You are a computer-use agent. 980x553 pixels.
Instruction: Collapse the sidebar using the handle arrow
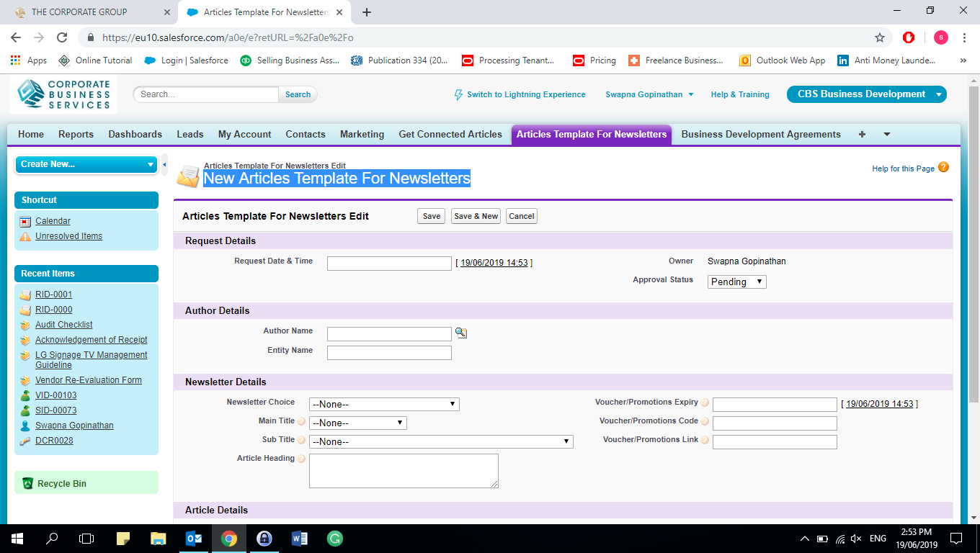164,164
